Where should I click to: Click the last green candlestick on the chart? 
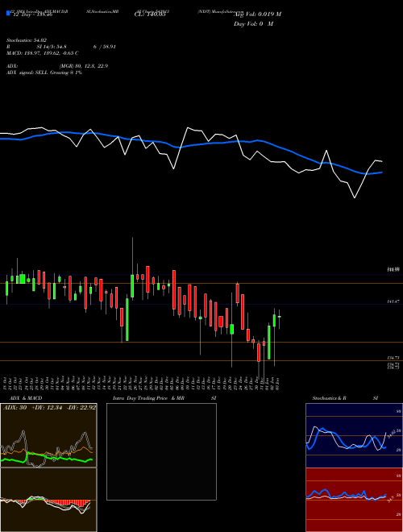(280, 317)
